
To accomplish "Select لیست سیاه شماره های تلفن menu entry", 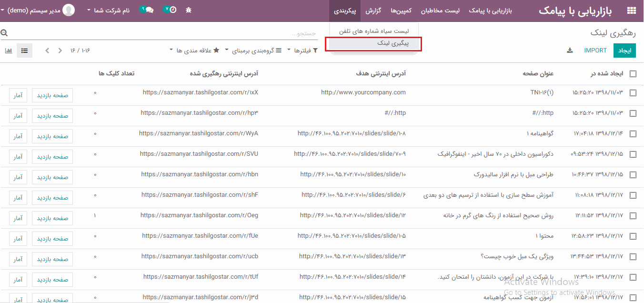I will point(373,31).
